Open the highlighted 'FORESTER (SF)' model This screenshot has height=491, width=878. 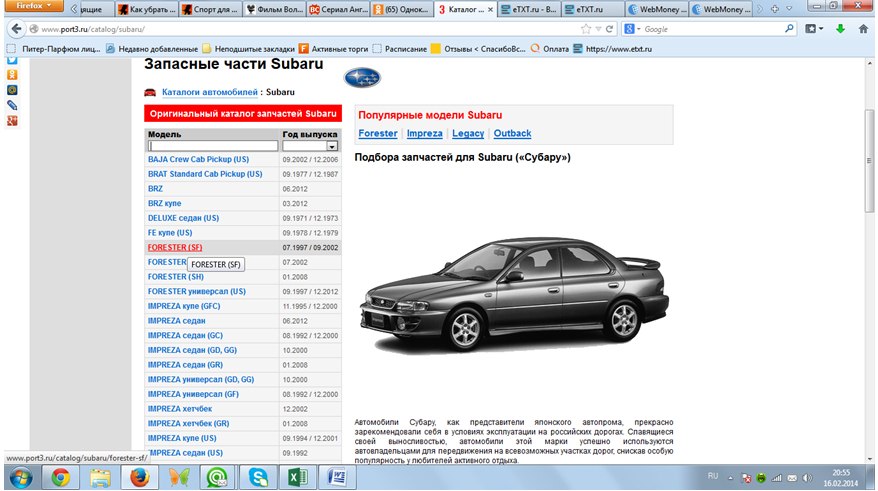(x=175, y=247)
